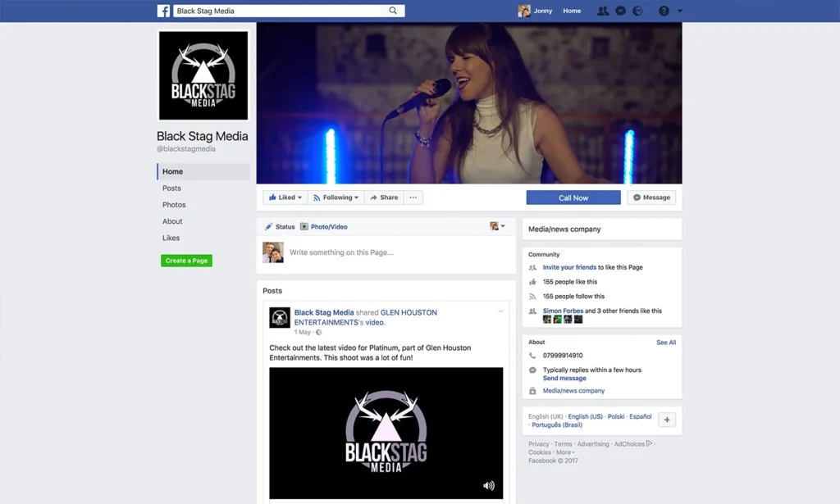The width and height of the screenshot is (840, 504).
Task: Open the Following dropdown button
Action: 336,198
